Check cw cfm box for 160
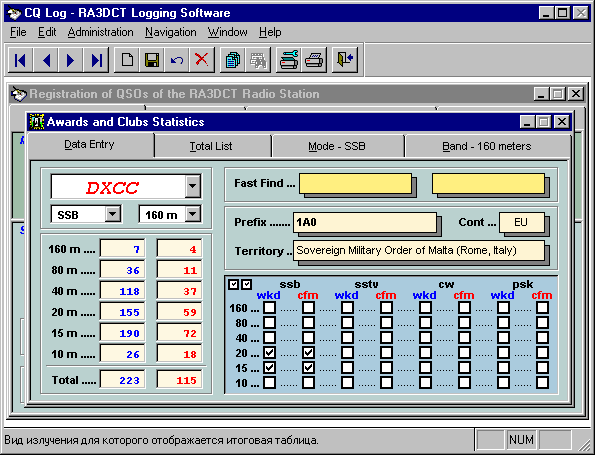 [464, 307]
